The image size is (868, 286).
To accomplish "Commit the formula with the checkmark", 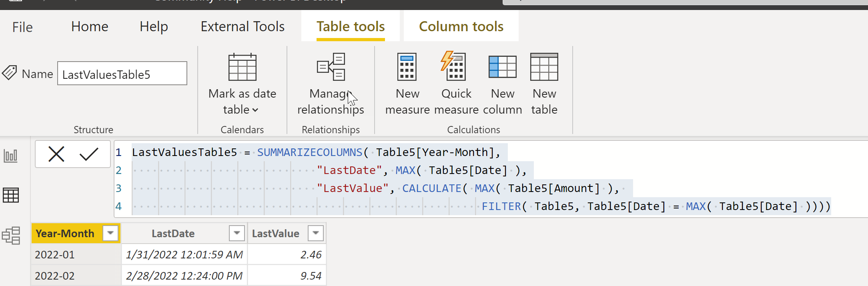I will click(x=89, y=154).
